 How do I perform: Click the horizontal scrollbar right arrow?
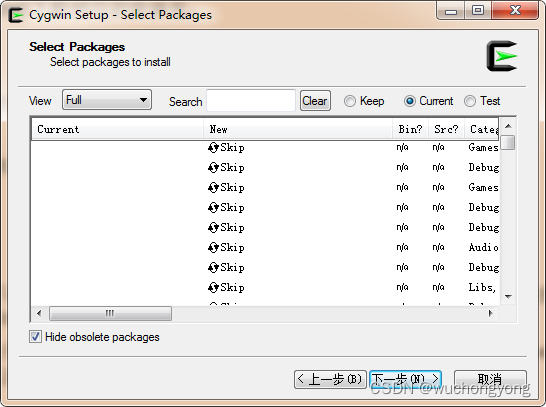coord(491,313)
